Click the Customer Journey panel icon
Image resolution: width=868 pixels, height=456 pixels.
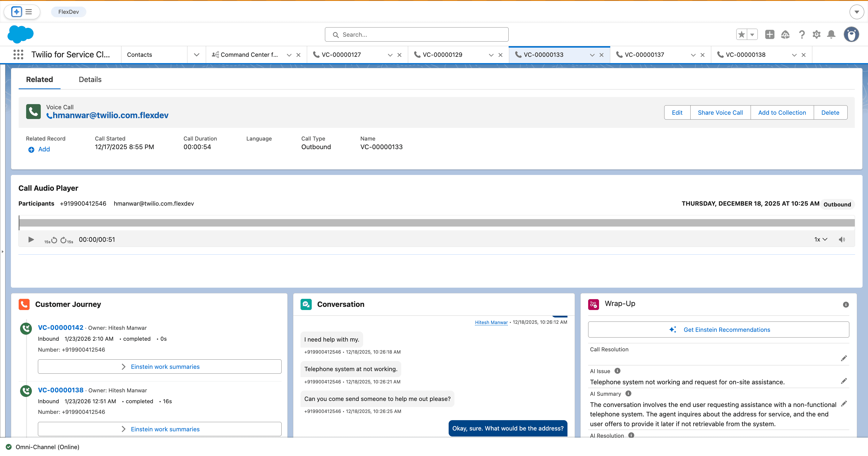[24, 304]
